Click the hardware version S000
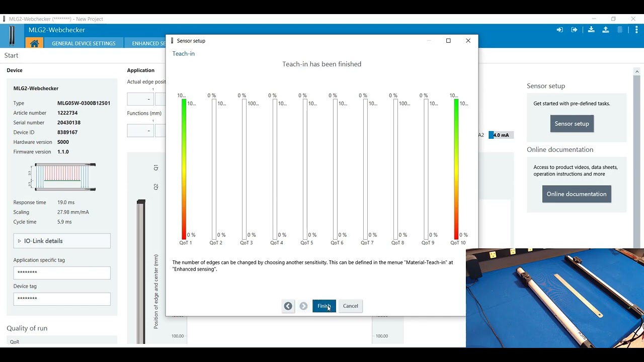The width and height of the screenshot is (644, 362). (x=63, y=142)
